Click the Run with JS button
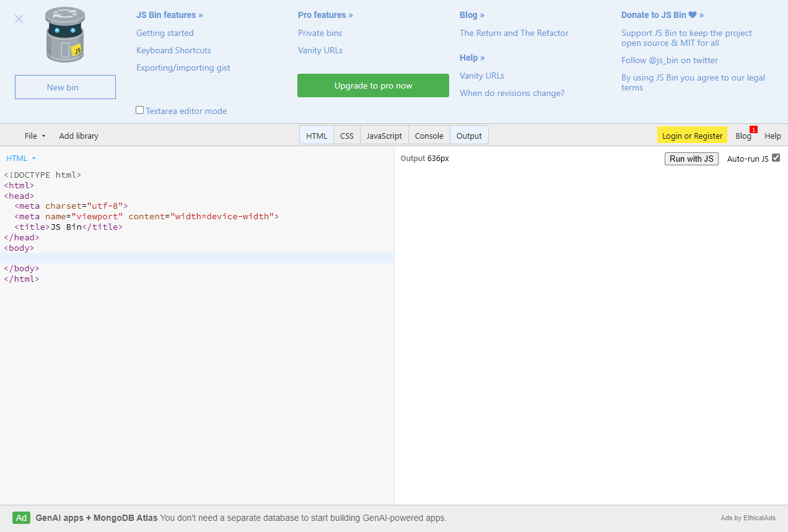The width and height of the screenshot is (788, 532). click(x=691, y=159)
